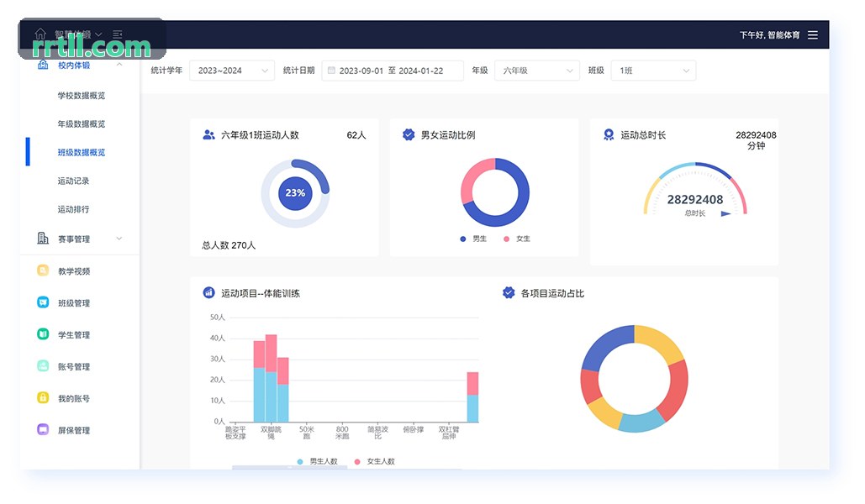The width and height of the screenshot is (865, 504).
Task: Collapse the 校内体锻 menu chevron
Action: (119, 65)
